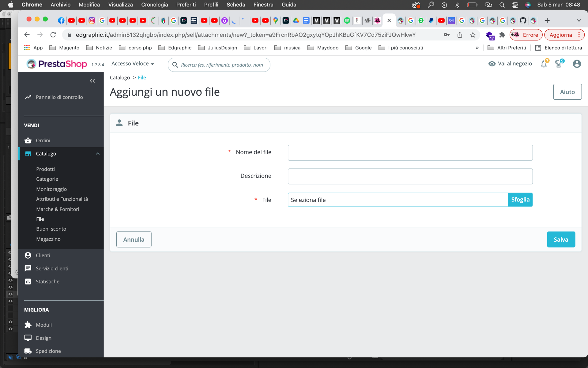Viewport: 588px width, 368px height.
Task: Collapse the sidebar with double-chevron icon
Action: click(92, 81)
